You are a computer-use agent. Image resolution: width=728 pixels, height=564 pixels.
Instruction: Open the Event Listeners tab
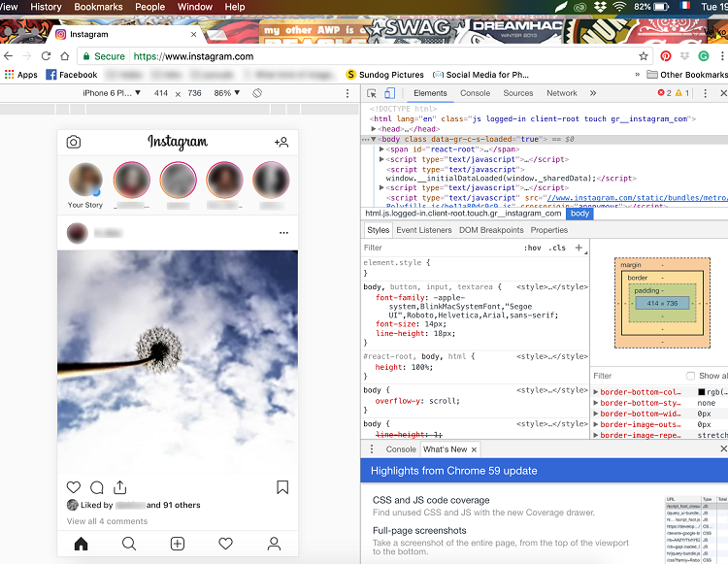pyautogui.click(x=424, y=230)
